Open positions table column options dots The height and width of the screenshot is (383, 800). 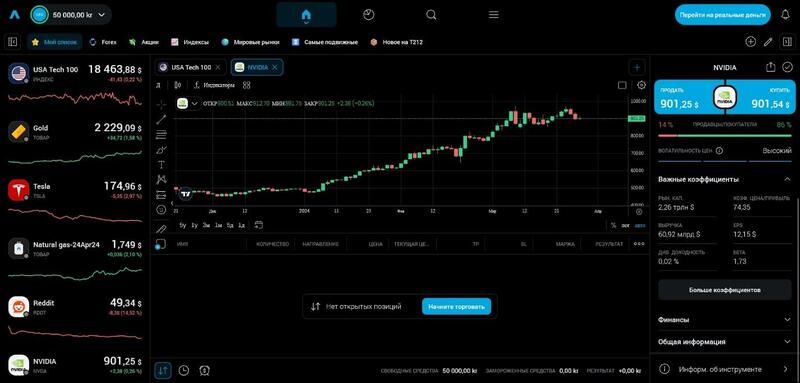639,244
